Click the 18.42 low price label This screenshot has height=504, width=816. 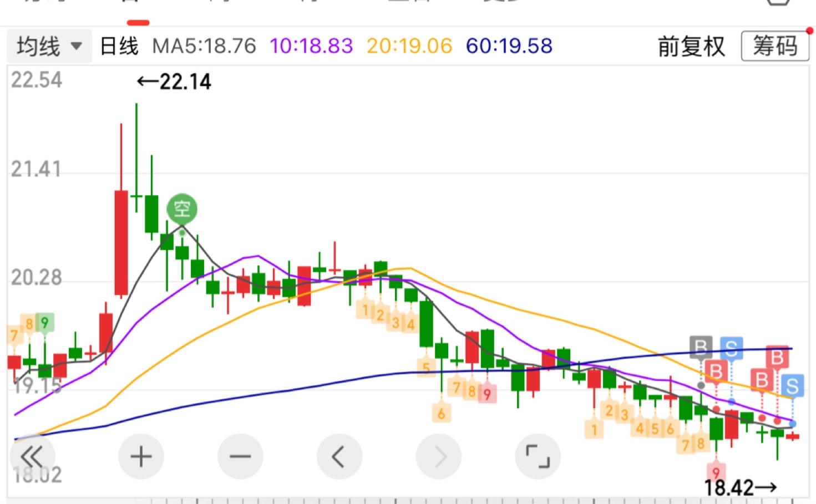(741, 488)
